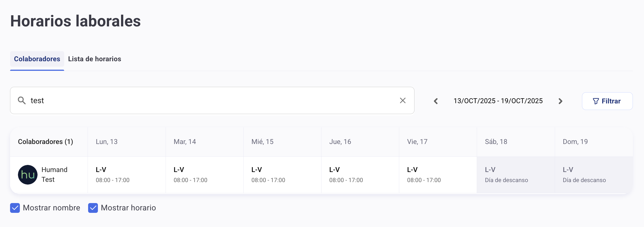This screenshot has height=227, width=644.
Task: Open the date range 13/OCT/2025 - 19/OCT/2025
Action: coord(498,101)
